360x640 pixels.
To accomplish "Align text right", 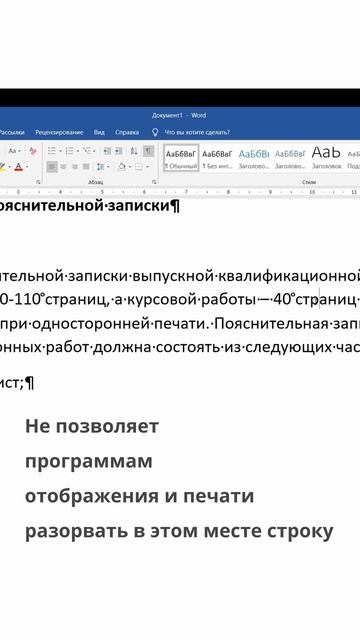I will [x=75, y=167].
